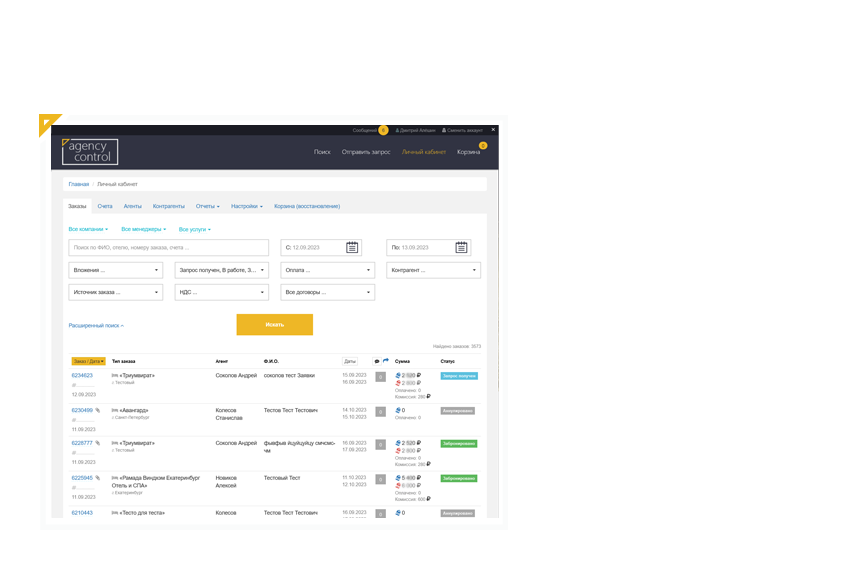
Task: Expand the Контрагент dropdown
Action: coord(433,270)
